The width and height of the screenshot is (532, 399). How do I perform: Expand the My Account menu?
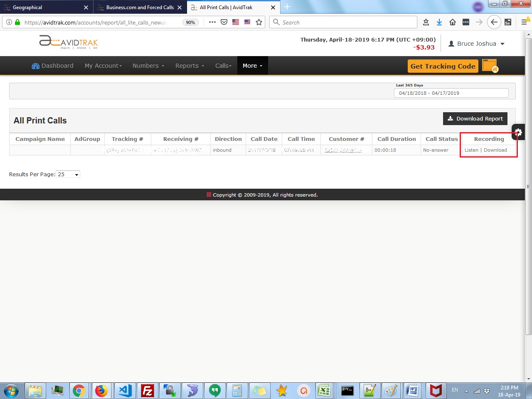coord(103,66)
